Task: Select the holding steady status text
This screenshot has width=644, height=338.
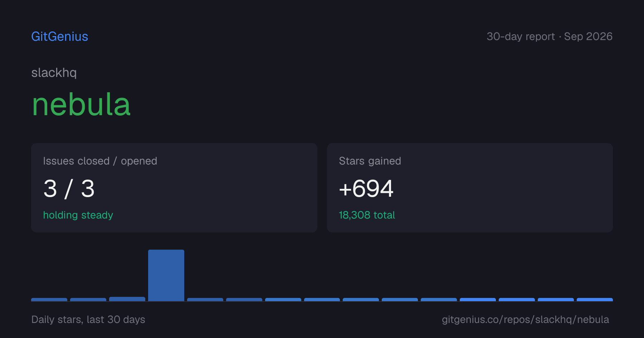Action: 78,215
